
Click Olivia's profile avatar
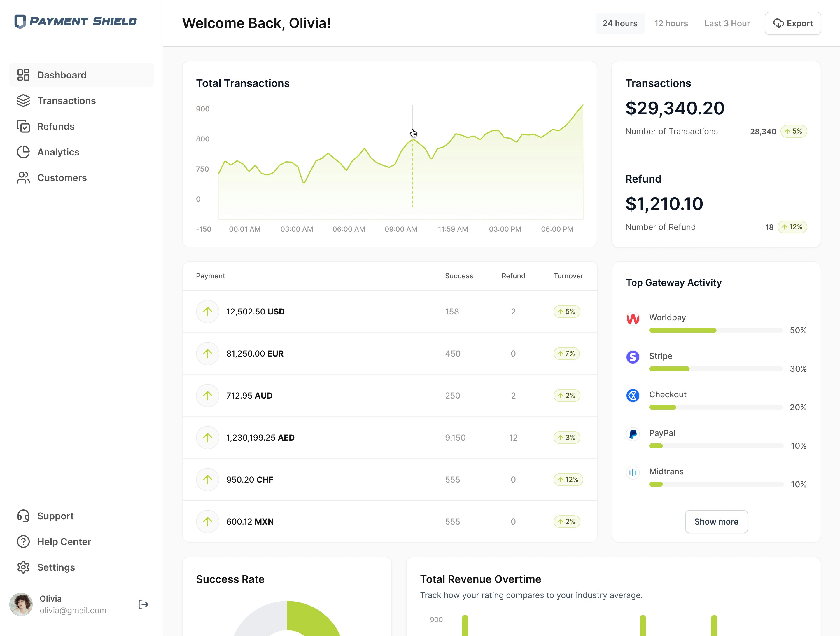click(21, 604)
